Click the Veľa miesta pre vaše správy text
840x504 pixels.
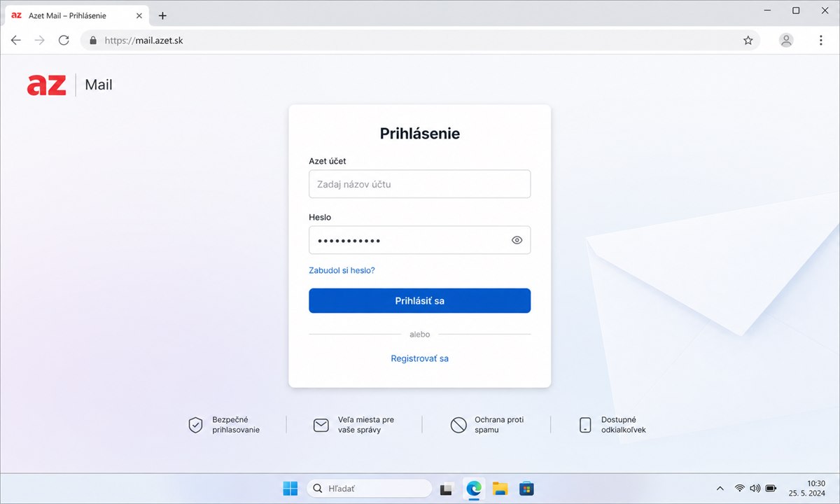[x=365, y=425]
